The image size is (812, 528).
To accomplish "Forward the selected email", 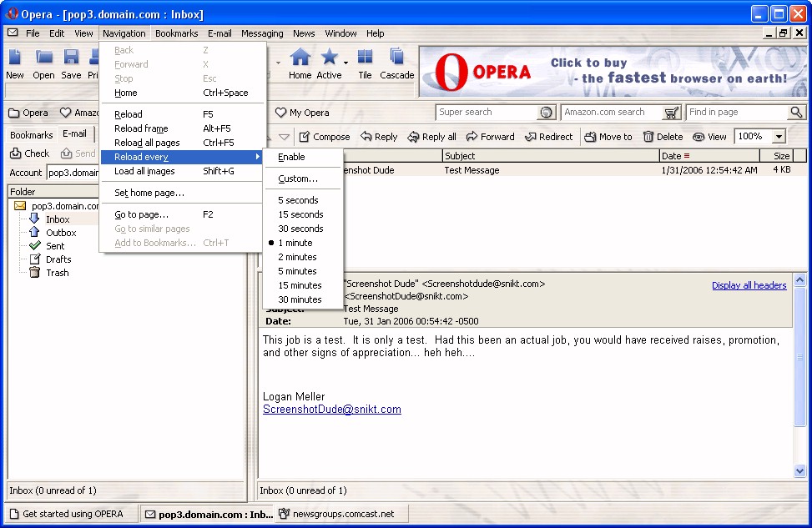I will tap(490, 137).
